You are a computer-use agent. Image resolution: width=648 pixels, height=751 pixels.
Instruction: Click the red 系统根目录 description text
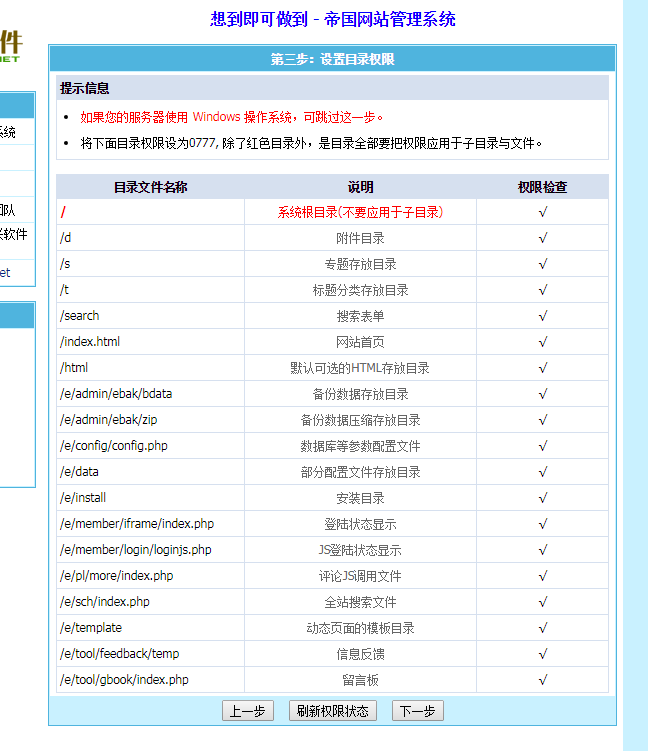[x=360, y=212]
